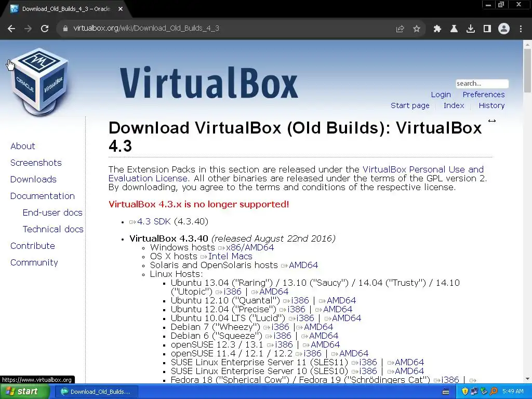The image size is (532, 399).
Task: Open the Extensions puzzle icon
Action: 437,29
